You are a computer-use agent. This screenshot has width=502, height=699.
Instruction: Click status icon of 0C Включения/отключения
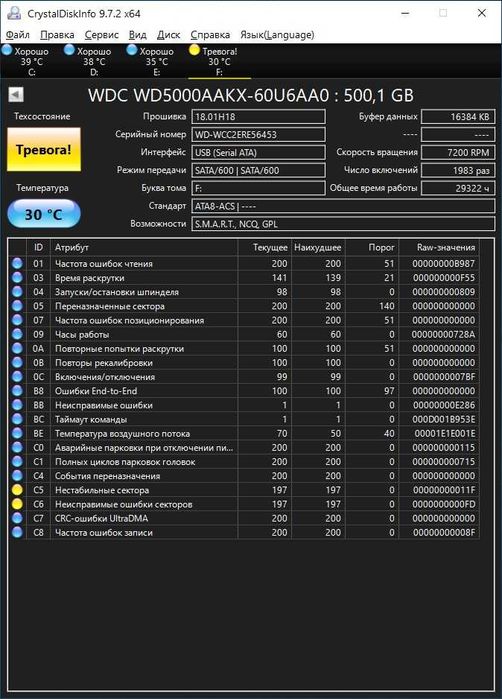pyautogui.click(x=17, y=377)
